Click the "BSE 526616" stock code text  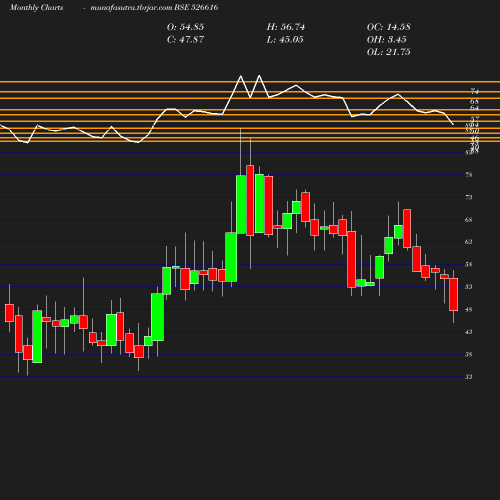[x=196, y=7]
